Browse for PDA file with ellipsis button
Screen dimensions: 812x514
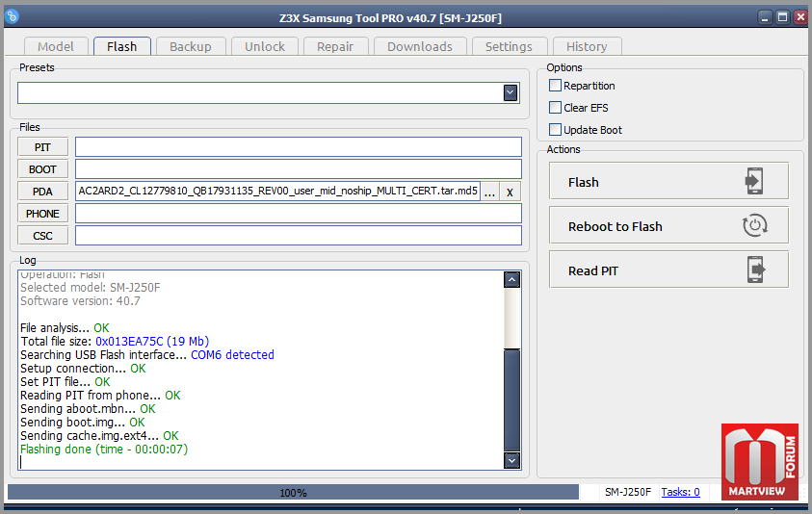(x=489, y=192)
